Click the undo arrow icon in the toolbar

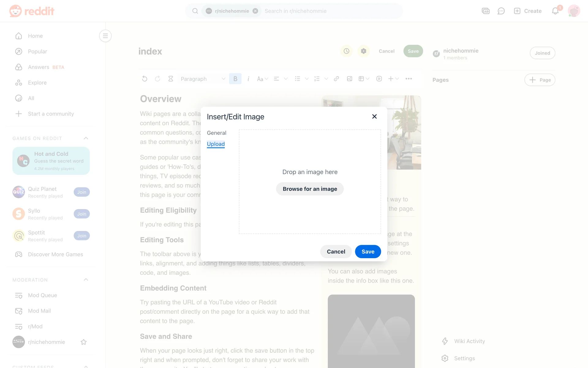(145, 79)
